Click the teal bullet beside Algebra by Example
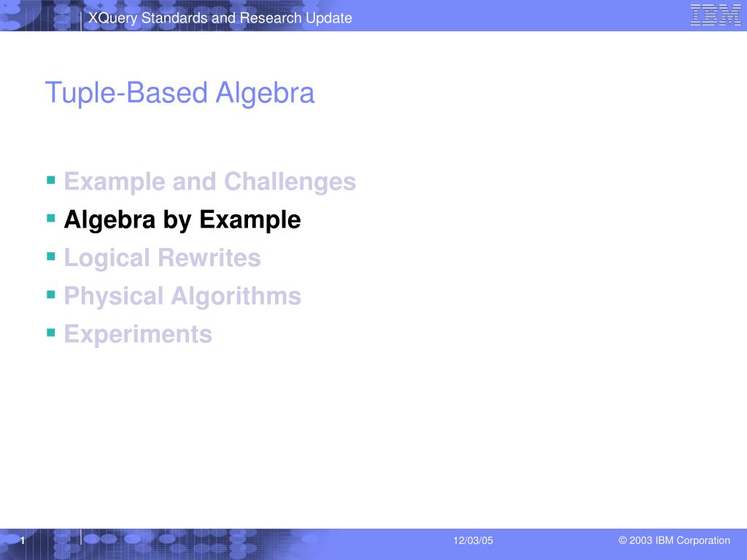The image size is (747, 560). [51, 218]
